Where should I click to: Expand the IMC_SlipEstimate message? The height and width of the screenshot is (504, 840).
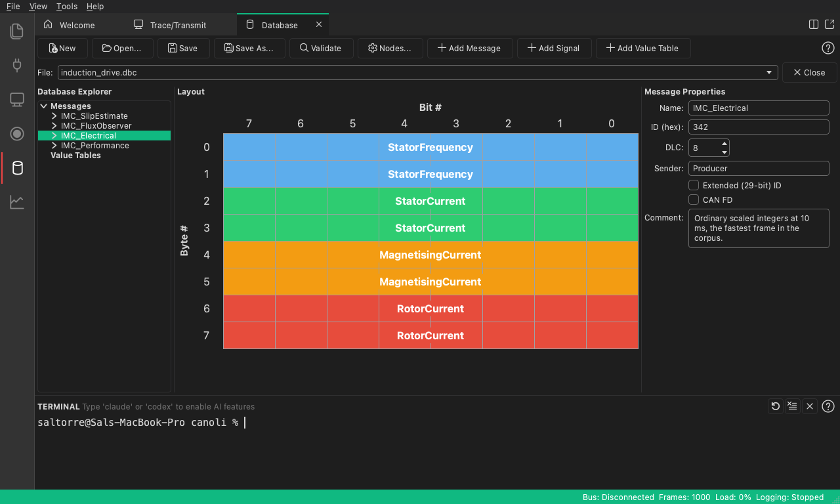[x=54, y=115]
